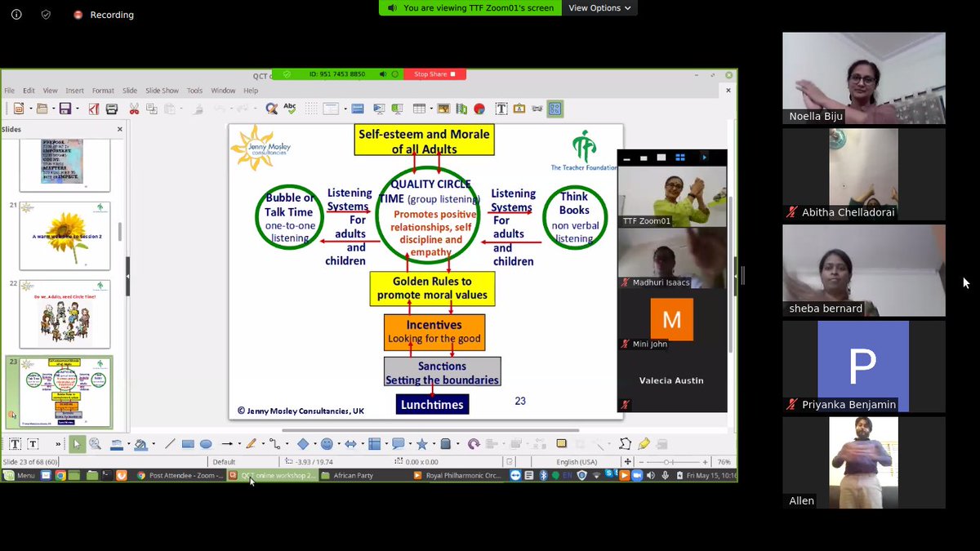Viewport: 980px width, 551px height.
Task: Click the Insert Chart pie icon
Action: pos(479,109)
